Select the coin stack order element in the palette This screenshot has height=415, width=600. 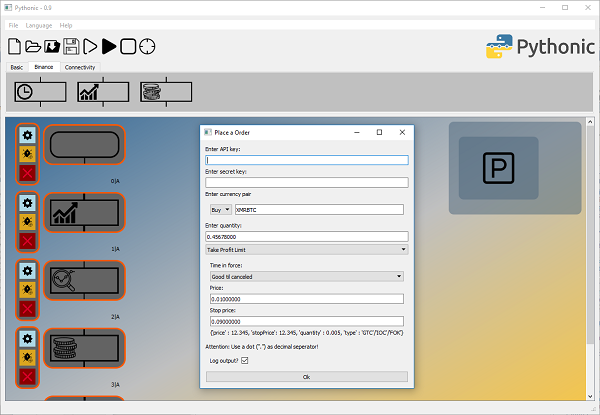click(x=166, y=92)
